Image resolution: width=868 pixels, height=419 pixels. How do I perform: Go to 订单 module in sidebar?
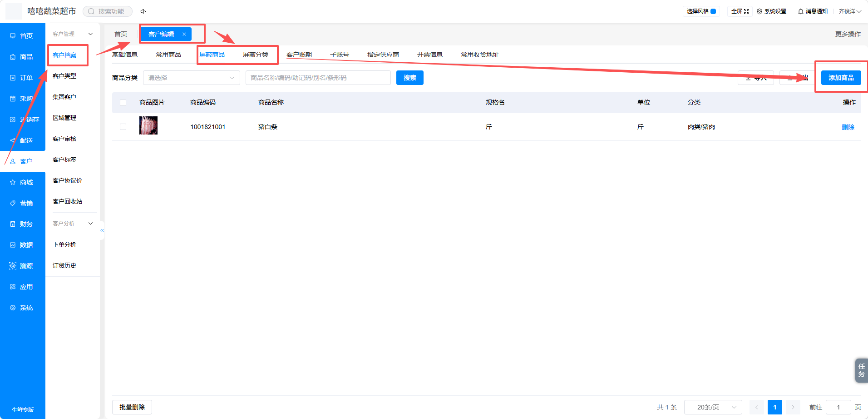coord(22,78)
